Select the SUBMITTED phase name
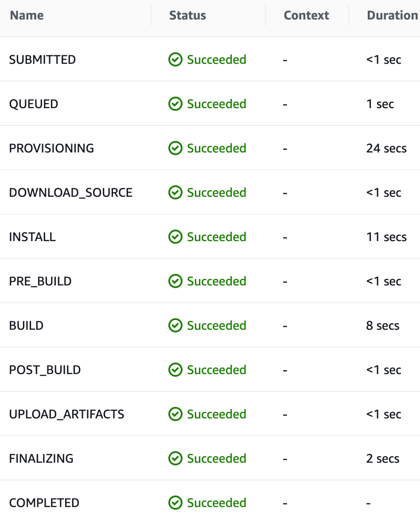Image resolution: width=420 pixels, height=523 pixels. [x=42, y=59]
